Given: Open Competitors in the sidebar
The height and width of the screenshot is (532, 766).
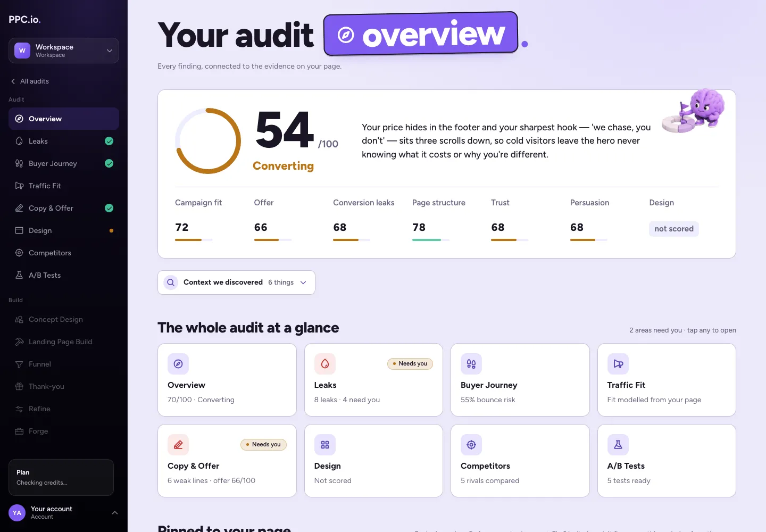Looking at the screenshot, I should tap(64, 253).
